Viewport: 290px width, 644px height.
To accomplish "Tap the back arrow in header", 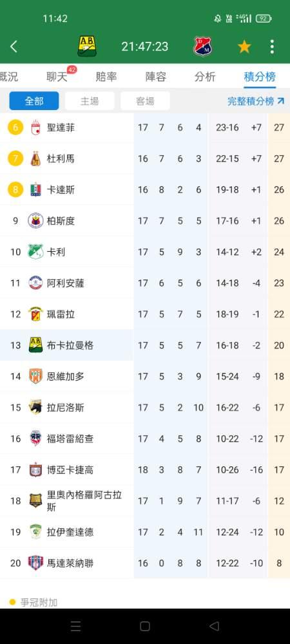I will point(14,46).
